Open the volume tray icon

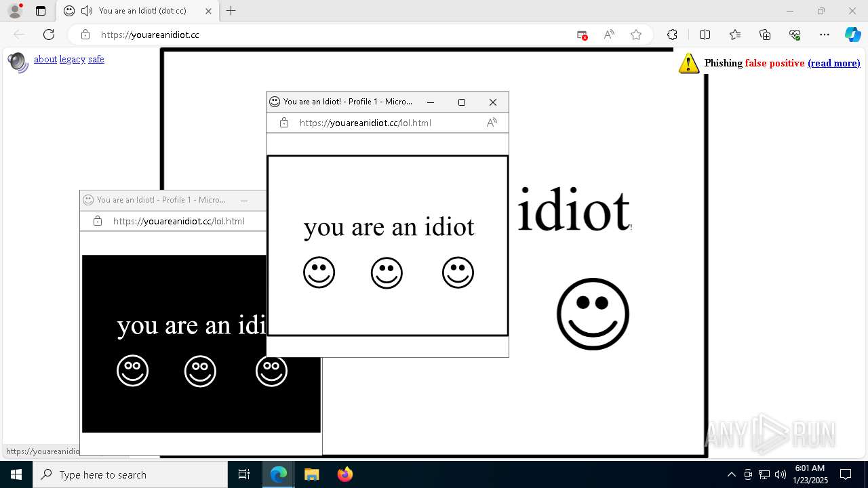781,474
